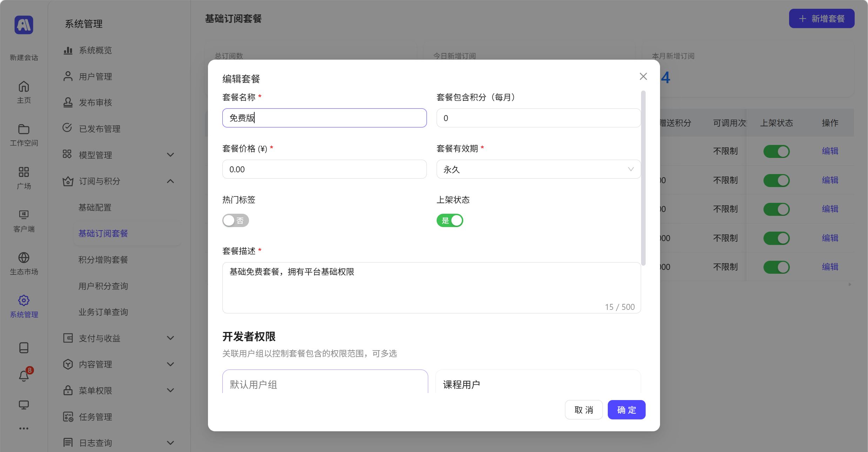Click the 支付与收益 wallet icon
868x452 pixels.
click(68, 338)
